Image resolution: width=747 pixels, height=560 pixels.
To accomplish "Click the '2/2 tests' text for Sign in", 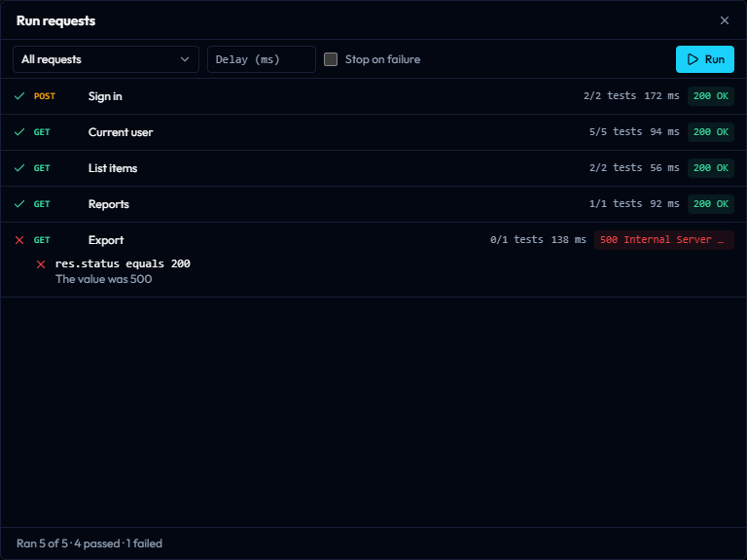I will [610, 95].
